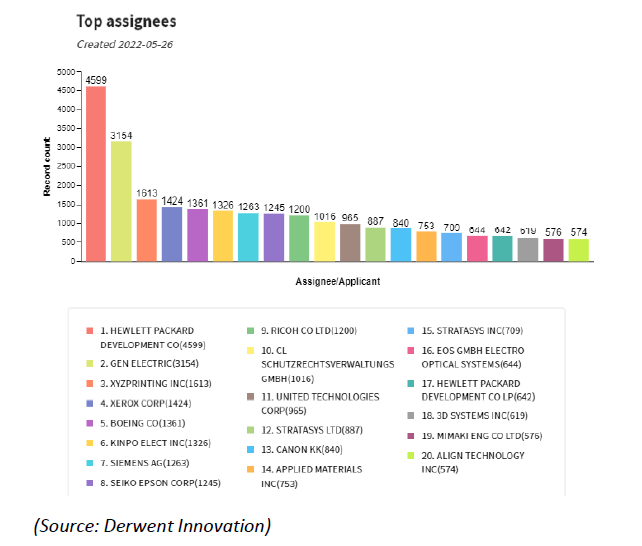This screenshot has height=546, width=642.
Task: Click the Canon KK legend swatch
Action: (x=251, y=449)
